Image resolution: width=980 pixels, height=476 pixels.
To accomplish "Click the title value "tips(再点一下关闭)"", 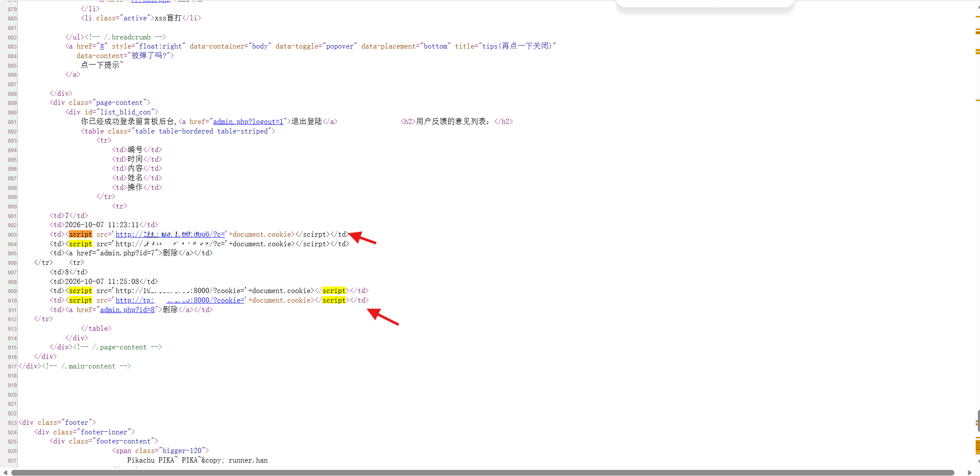I will 517,46.
